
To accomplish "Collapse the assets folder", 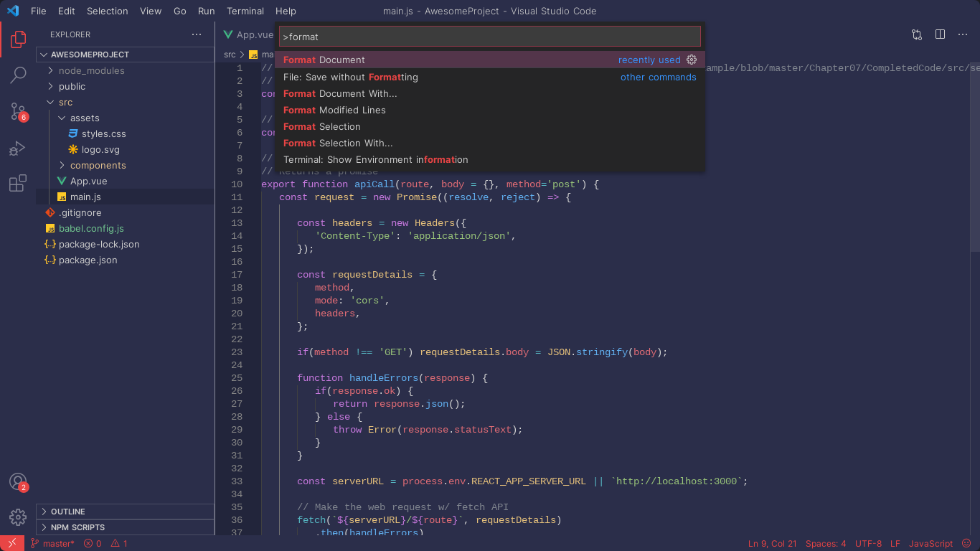I will point(125,118).
